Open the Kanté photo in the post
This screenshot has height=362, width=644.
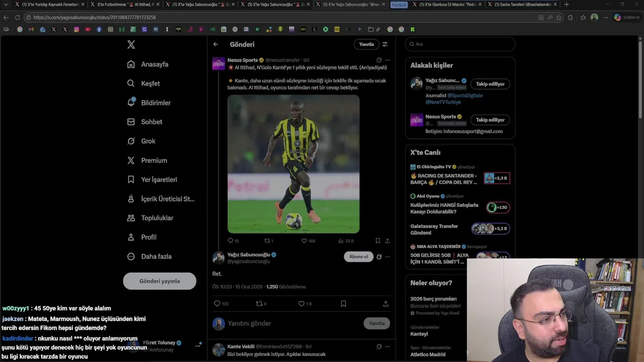coord(293,164)
